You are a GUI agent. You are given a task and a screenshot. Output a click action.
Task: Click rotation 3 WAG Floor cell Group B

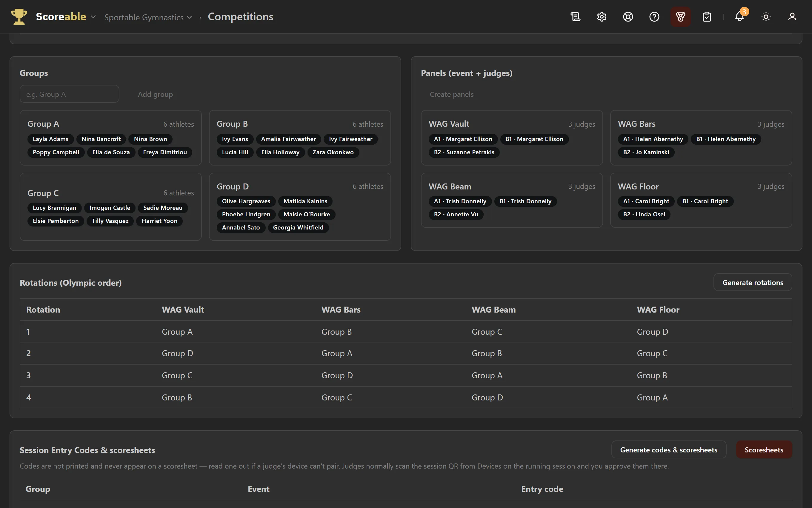[x=652, y=375]
